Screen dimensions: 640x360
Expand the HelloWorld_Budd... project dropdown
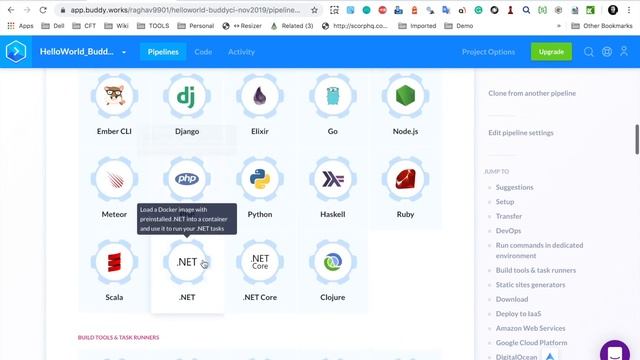click(124, 52)
